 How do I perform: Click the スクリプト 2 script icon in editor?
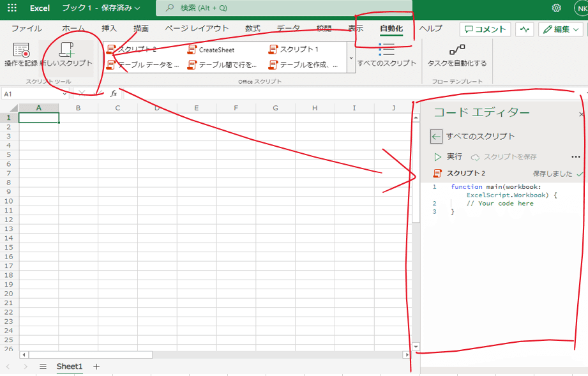coord(437,173)
